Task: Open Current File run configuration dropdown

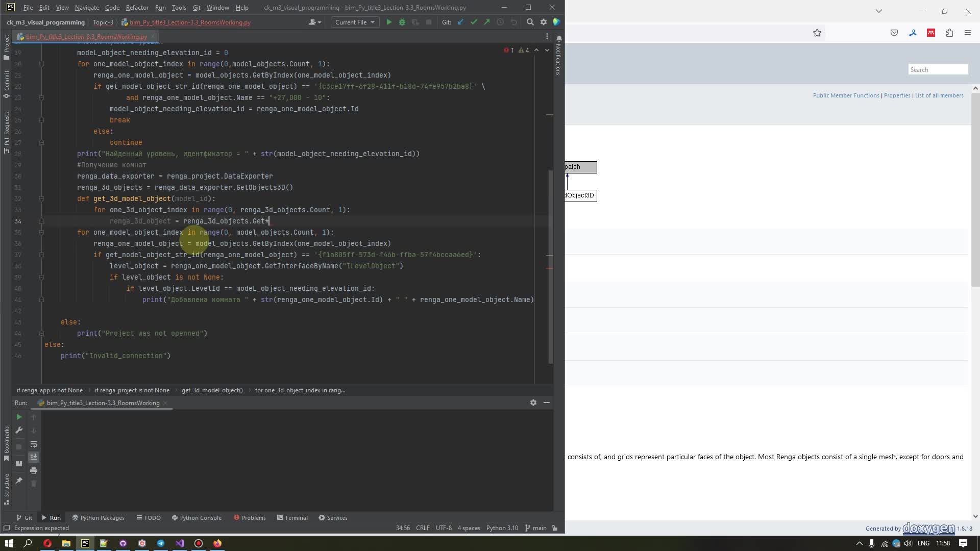Action: pyautogui.click(x=355, y=22)
